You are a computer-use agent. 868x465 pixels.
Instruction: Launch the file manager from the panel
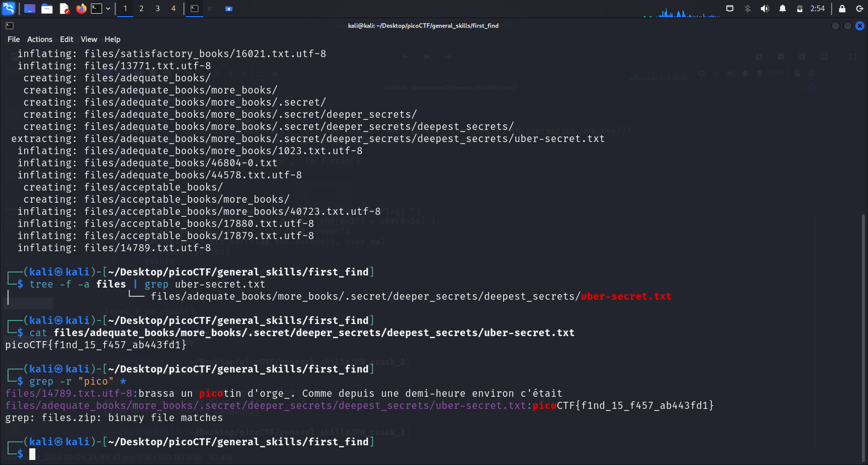47,9
